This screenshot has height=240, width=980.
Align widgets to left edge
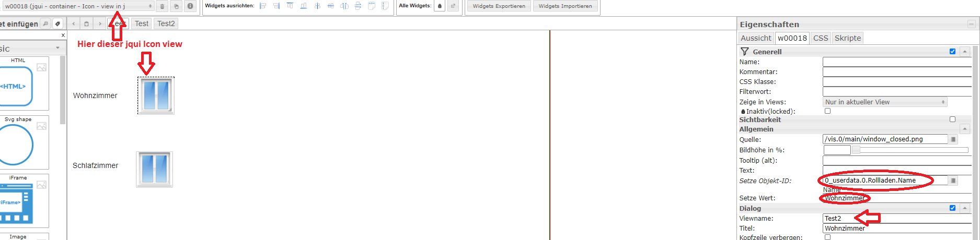(263, 6)
